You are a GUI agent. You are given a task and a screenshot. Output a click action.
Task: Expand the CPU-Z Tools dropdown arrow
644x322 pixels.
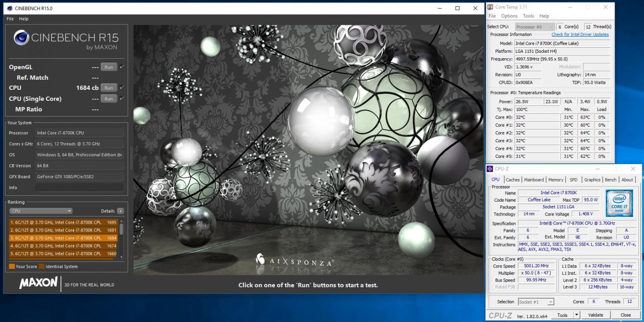(577, 315)
